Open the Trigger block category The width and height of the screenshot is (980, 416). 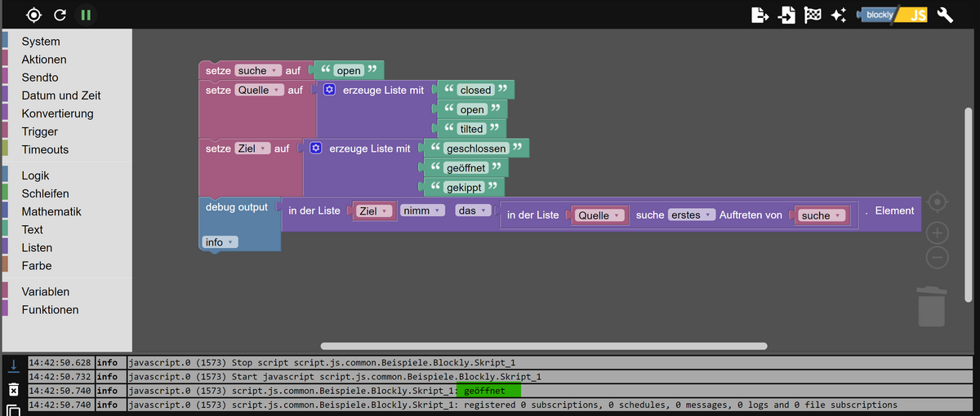point(40,131)
